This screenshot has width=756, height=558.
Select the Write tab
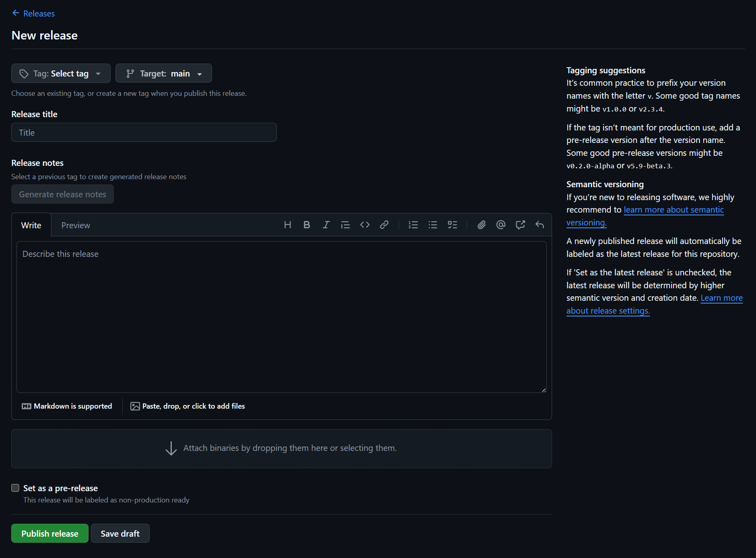coord(31,225)
